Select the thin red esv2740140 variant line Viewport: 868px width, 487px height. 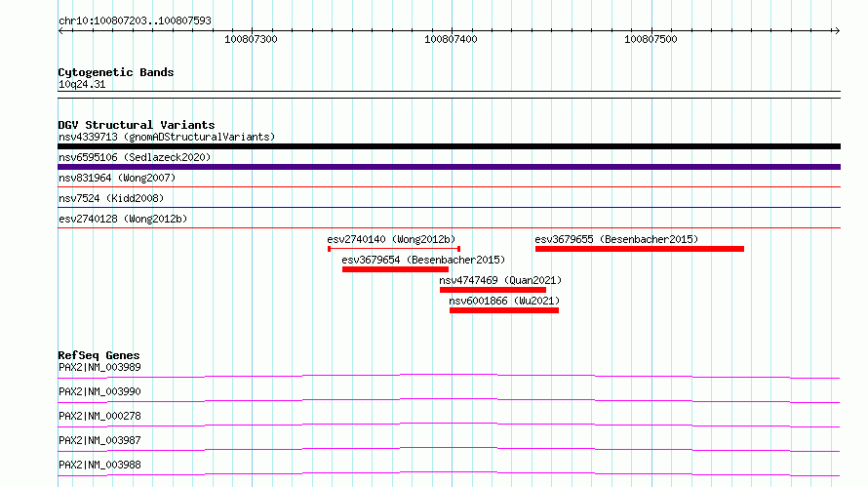[394, 249]
